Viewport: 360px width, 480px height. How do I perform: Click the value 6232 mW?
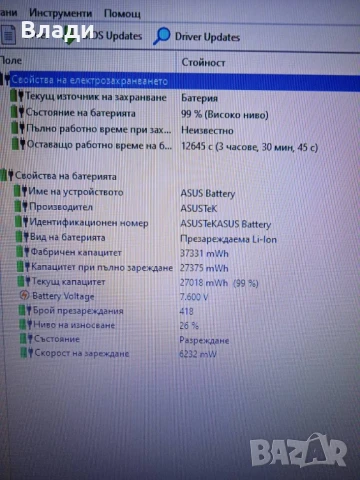click(x=198, y=354)
